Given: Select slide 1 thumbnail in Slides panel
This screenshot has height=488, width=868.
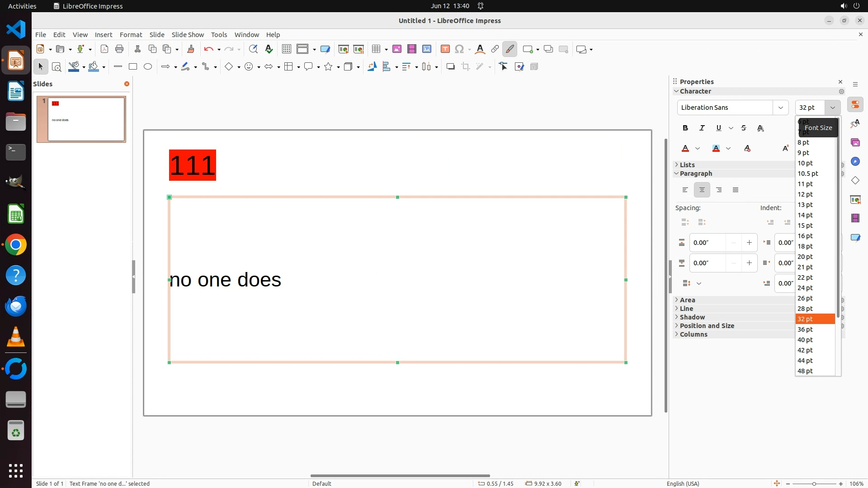Looking at the screenshot, I should tap(86, 119).
